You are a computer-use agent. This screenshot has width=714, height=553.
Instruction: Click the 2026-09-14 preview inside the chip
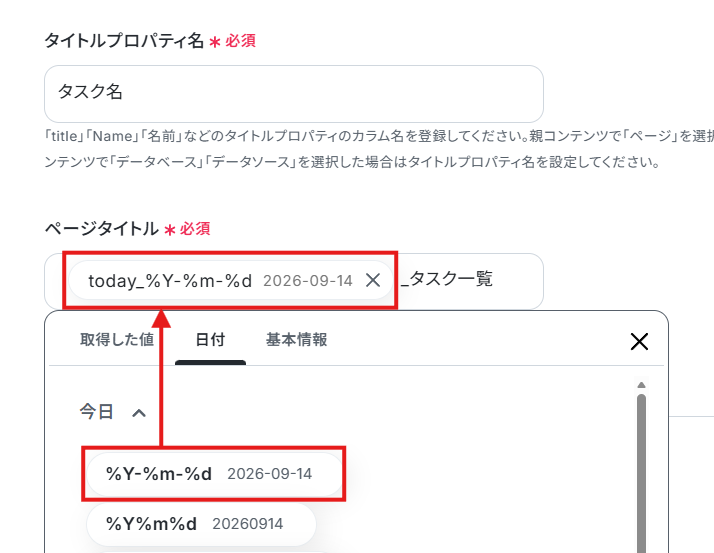coord(308,281)
